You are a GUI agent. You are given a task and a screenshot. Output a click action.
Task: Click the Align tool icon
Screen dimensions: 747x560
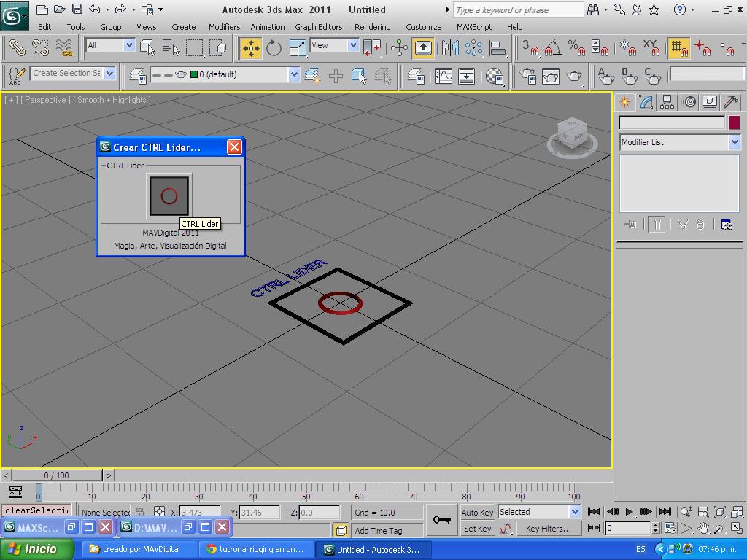[x=498, y=48]
